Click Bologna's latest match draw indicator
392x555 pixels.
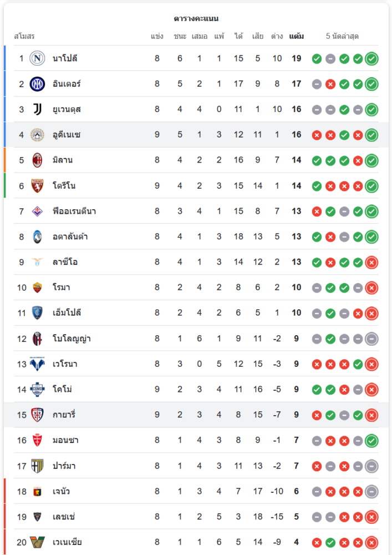point(372,339)
